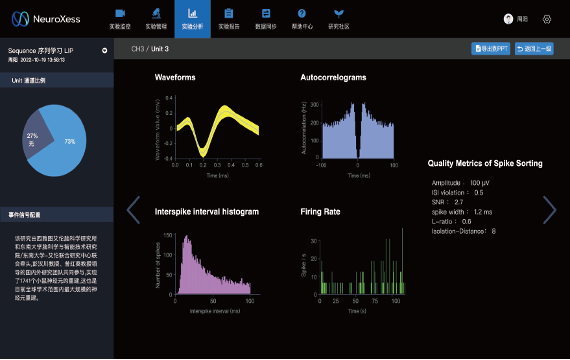The height and width of the screenshot is (360, 570).
Task: Go to previous unit with left chevron
Action: (x=133, y=210)
